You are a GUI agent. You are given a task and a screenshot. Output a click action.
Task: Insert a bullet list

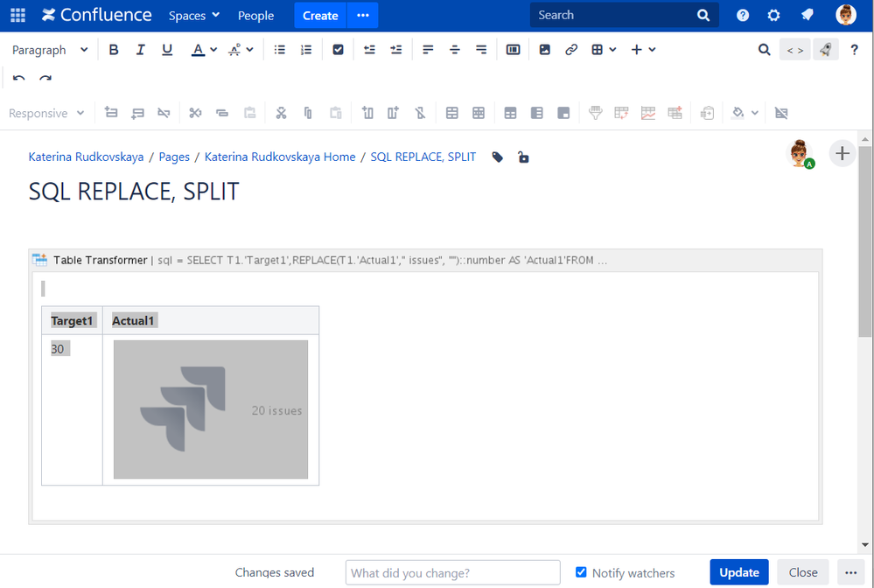pyautogui.click(x=280, y=50)
